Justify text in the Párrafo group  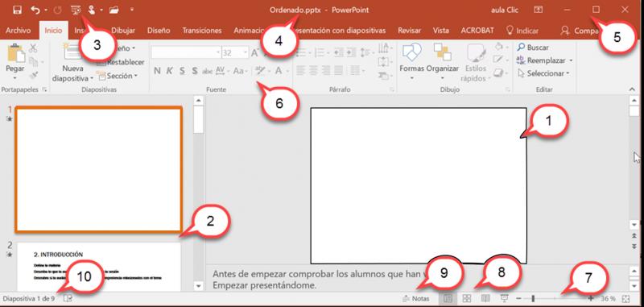(x=338, y=70)
